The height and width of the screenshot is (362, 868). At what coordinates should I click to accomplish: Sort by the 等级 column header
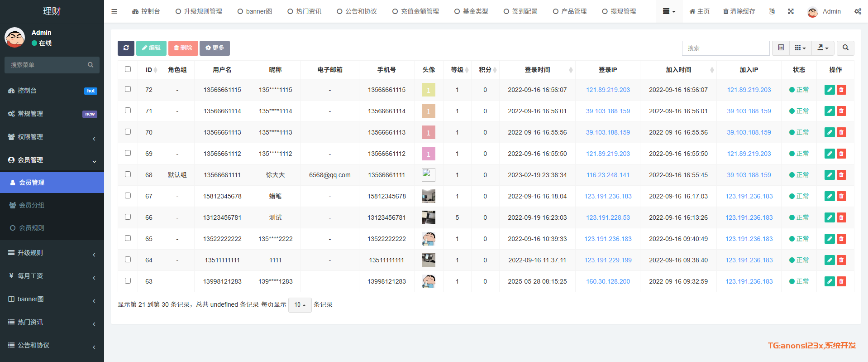[x=457, y=70]
